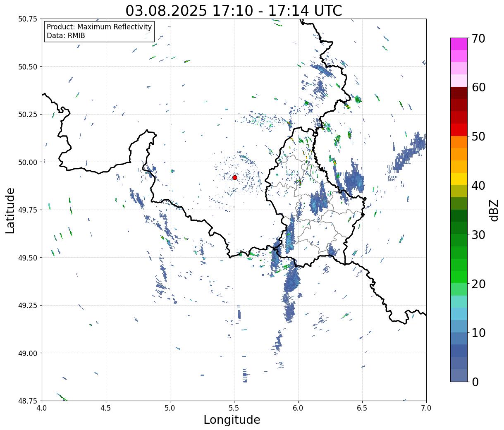The image size is (504, 430).
Task: Click the 'Longitude' axis label
Action: 232,420
